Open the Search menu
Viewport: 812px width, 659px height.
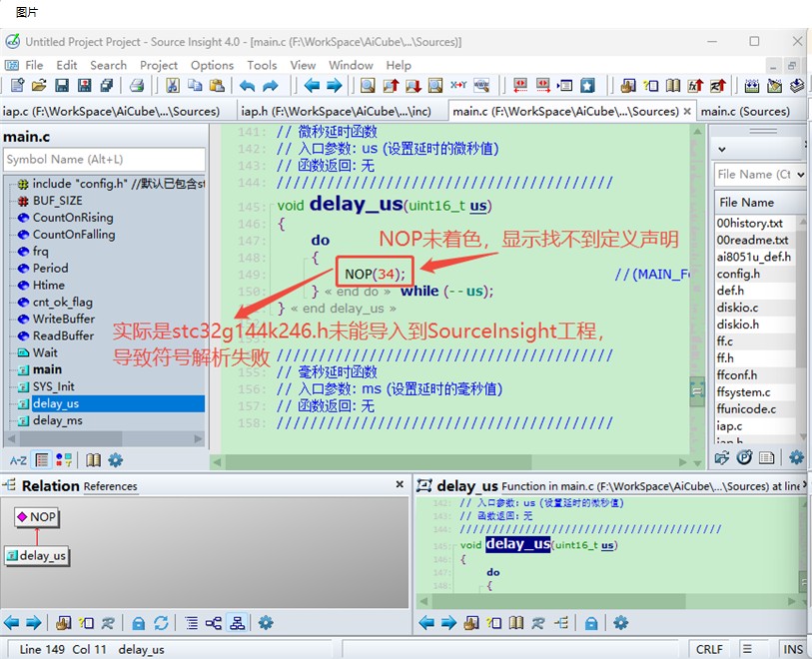[108, 65]
